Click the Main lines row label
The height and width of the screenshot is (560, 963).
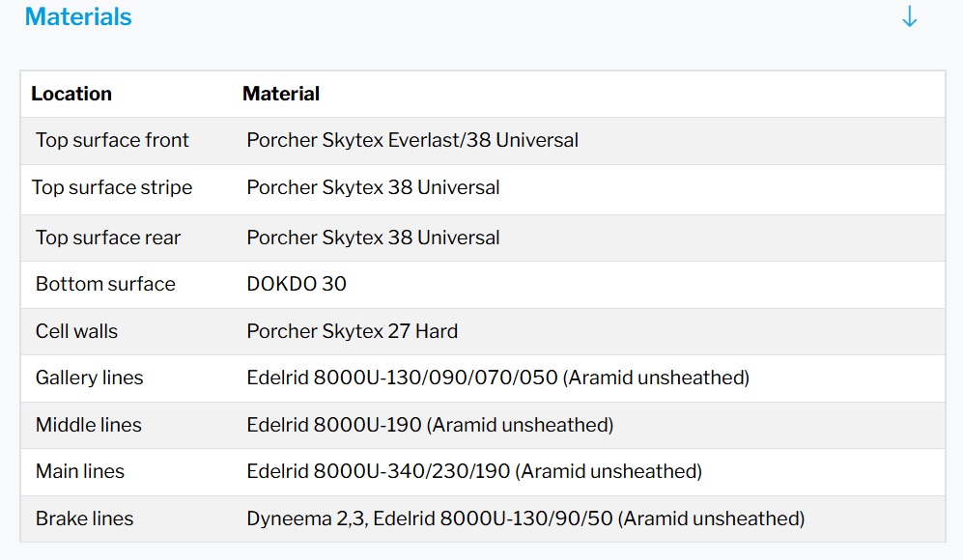[x=80, y=471]
